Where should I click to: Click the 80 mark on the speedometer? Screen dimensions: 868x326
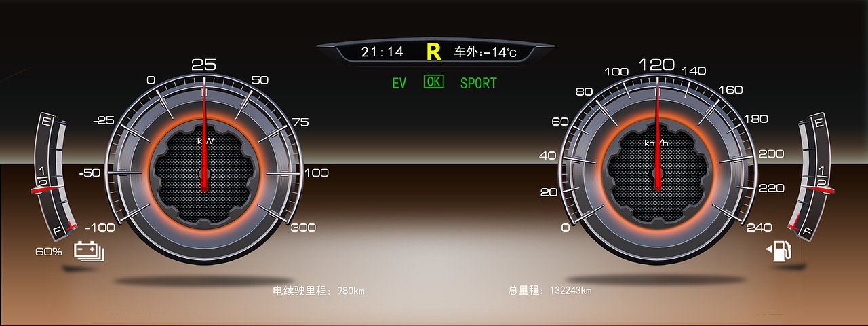pos(584,92)
